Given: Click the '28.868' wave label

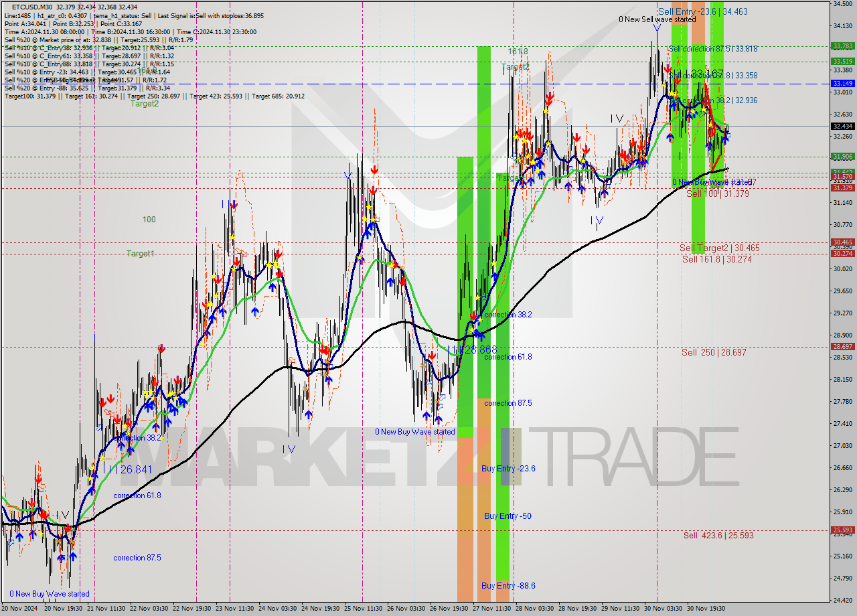Looking at the screenshot, I should pyautogui.click(x=479, y=350).
